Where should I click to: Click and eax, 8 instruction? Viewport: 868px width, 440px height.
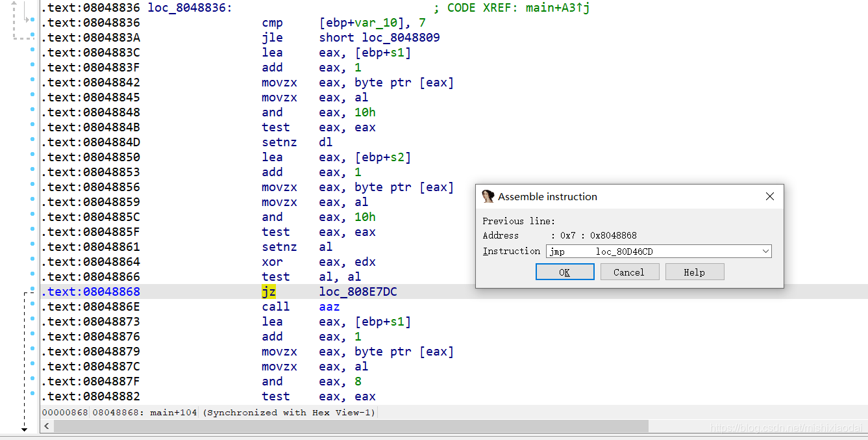pyautogui.click(x=312, y=382)
